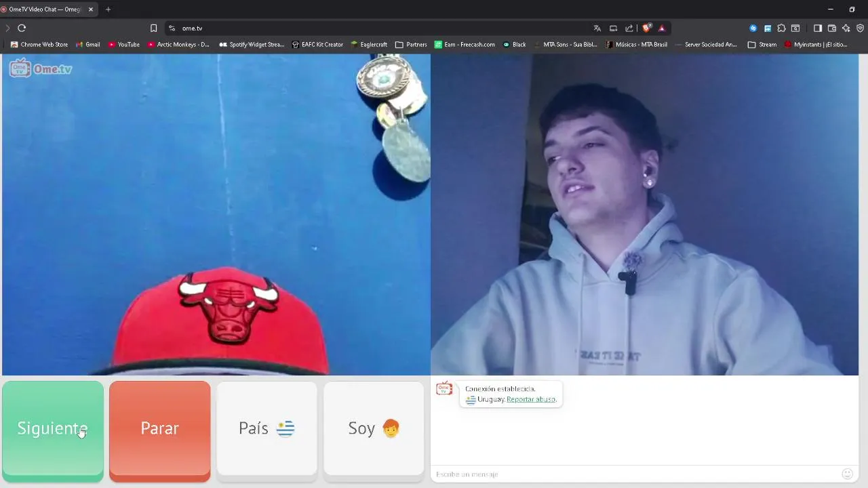Click the translate page icon
Viewport: 868px width, 488px height.
[597, 28]
